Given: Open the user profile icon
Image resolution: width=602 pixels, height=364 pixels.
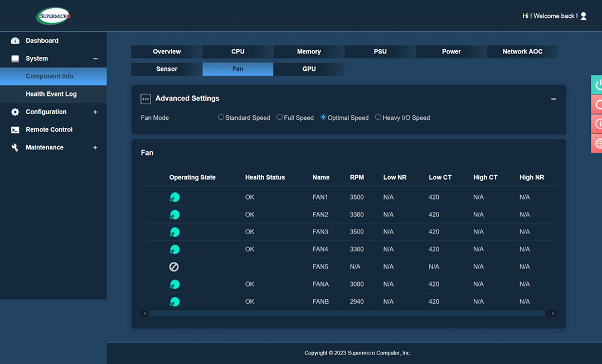Looking at the screenshot, I should (583, 16).
